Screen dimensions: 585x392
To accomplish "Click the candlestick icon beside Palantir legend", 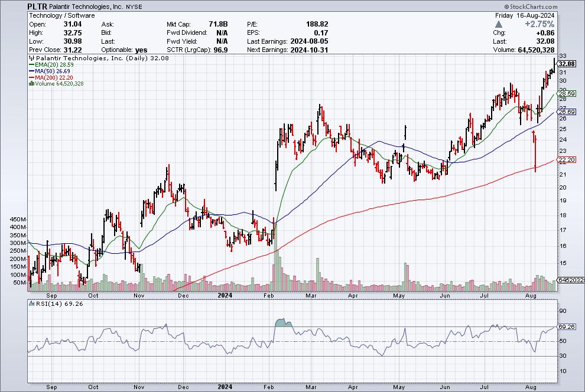I will pyautogui.click(x=30, y=59).
